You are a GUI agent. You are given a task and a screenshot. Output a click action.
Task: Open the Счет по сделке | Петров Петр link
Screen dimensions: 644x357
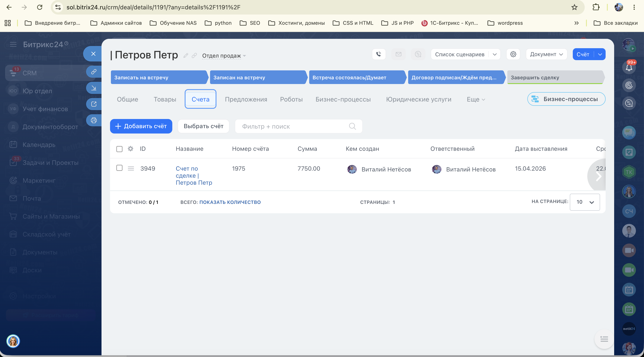[194, 176]
